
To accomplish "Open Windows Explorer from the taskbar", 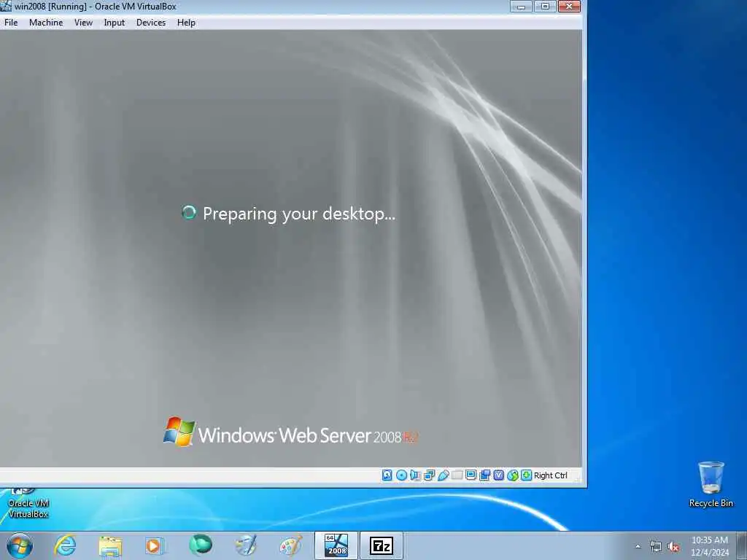I will (x=111, y=546).
